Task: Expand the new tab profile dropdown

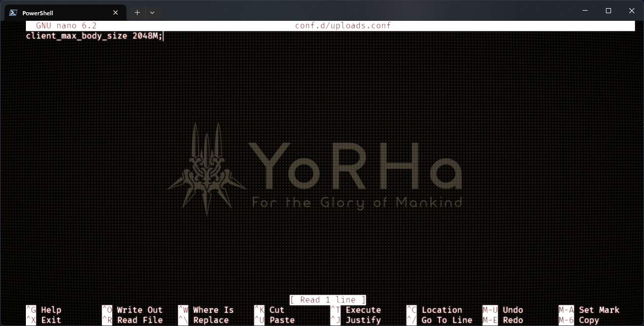Action: pyautogui.click(x=152, y=13)
